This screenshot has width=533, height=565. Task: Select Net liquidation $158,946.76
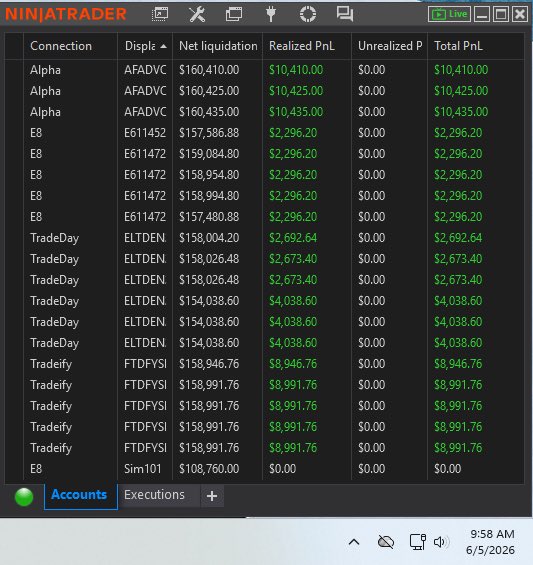pyautogui.click(x=209, y=364)
